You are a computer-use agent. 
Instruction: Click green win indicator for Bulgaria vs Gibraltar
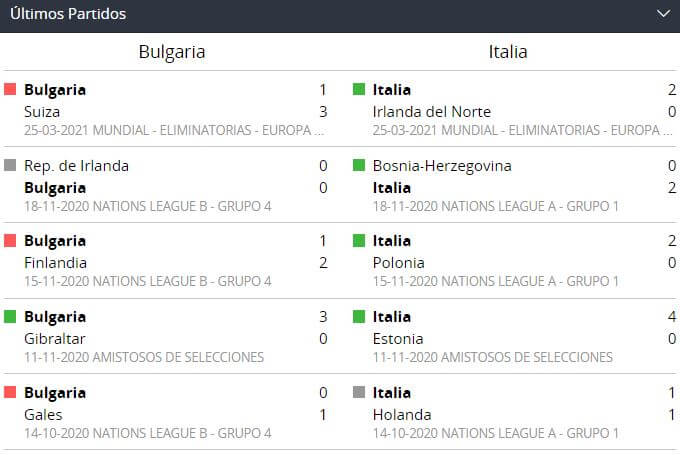pos(11,317)
